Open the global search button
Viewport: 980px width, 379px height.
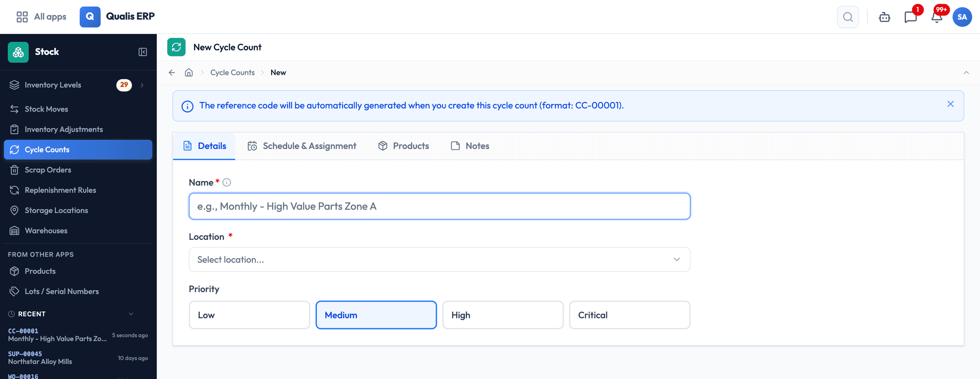coord(848,17)
